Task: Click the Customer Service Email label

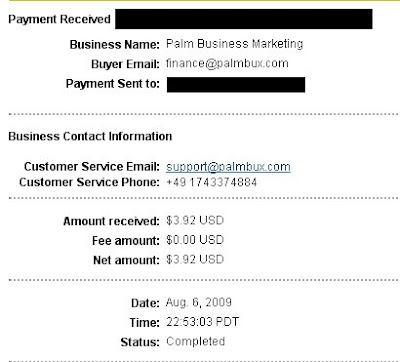Action: click(92, 167)
